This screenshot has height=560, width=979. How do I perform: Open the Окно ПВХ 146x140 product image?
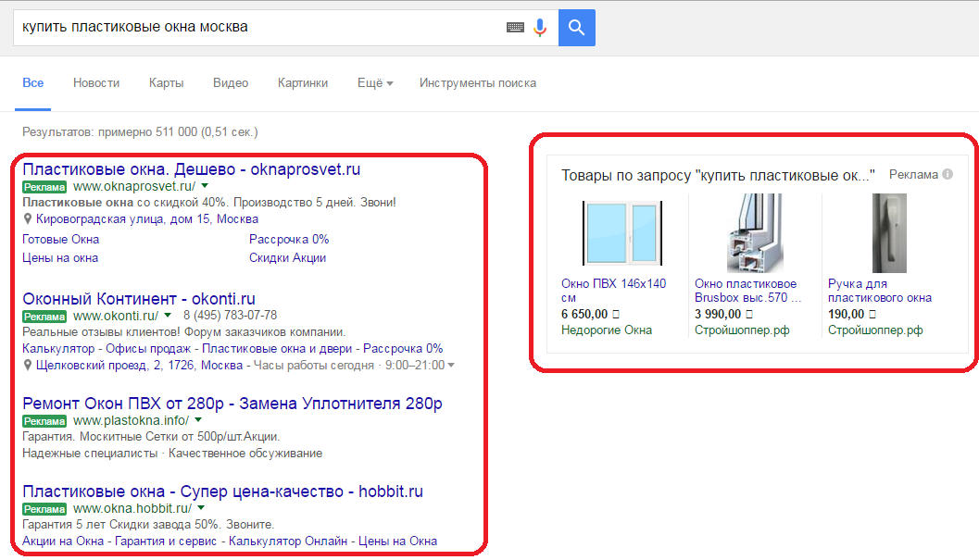(621, 233)
